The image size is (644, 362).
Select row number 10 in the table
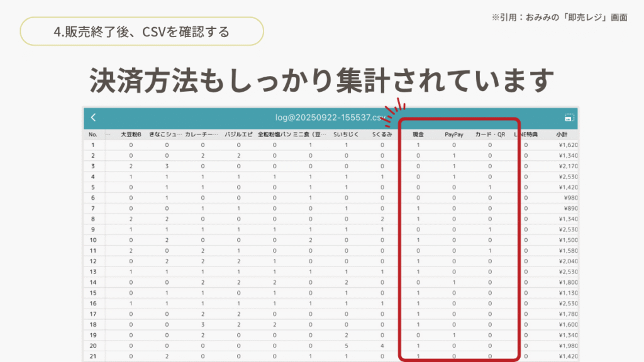(93, 240)
